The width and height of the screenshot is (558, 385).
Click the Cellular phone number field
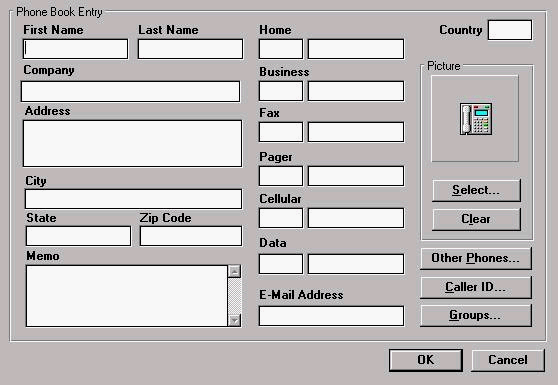(x=356, y=218)
